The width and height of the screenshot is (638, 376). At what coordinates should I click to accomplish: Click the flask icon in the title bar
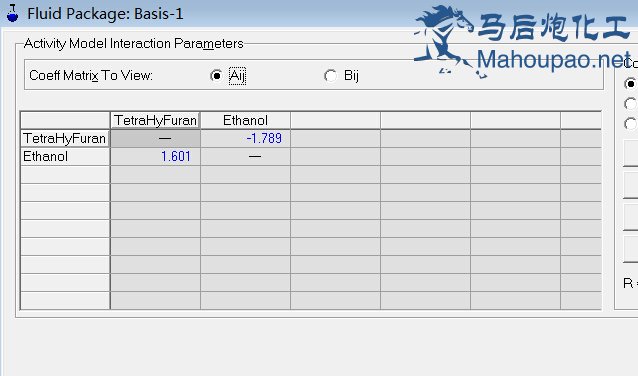[x=13, y=13]
